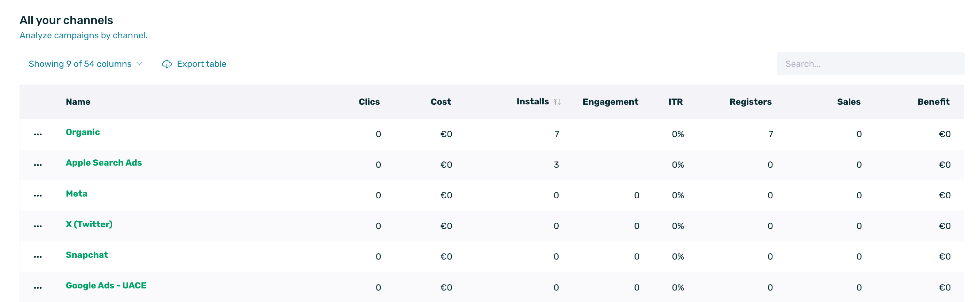Click the Installs column sort icon
The width and height of the screenshot is (980, 302).
point(557,102)
